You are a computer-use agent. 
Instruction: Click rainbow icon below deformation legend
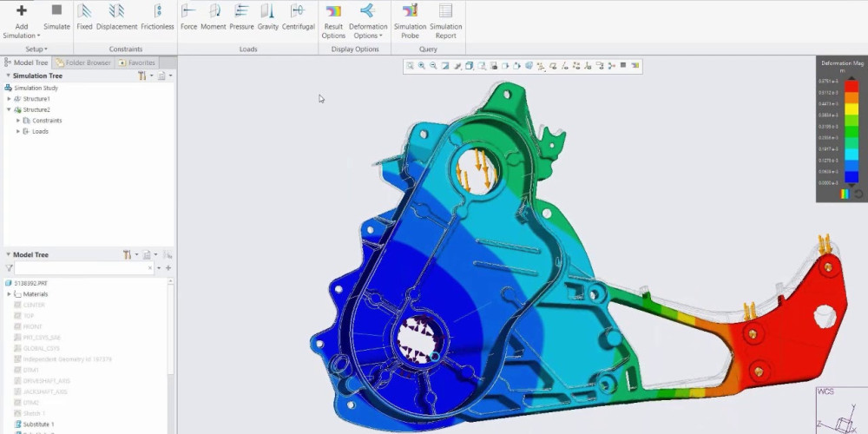[x=845, y=194]
